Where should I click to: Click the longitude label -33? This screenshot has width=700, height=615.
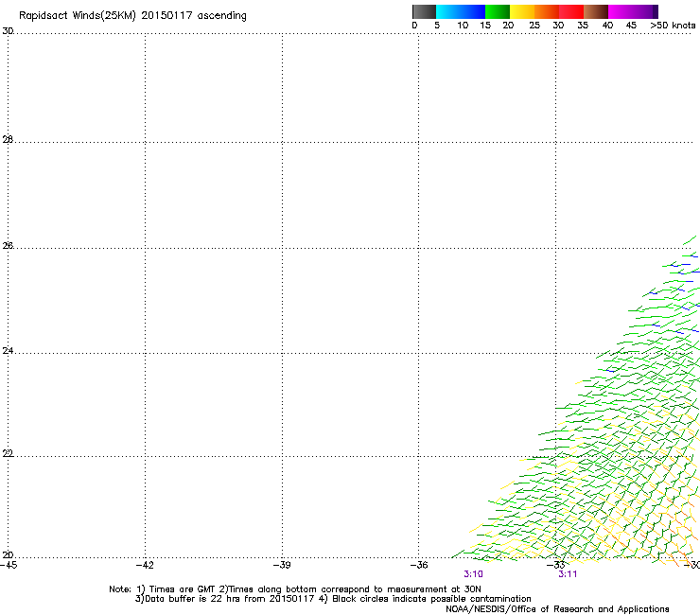556,565
